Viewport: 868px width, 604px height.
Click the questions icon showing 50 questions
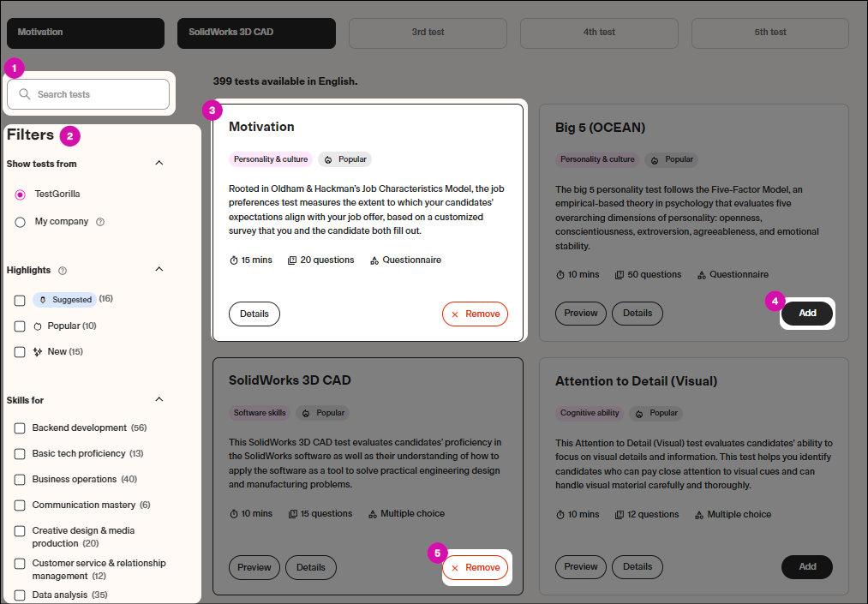(x=619, y=274)
